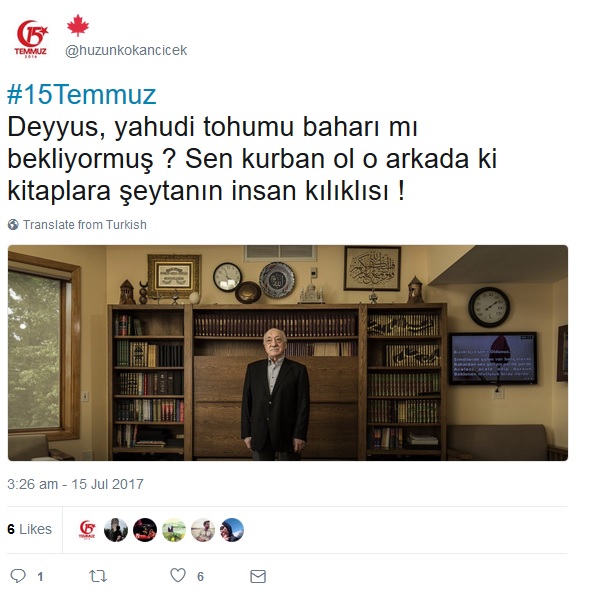This screenshot has width=591, height=608.
Task: Click Translate from Turkish
Action: [x=85, y=225]
